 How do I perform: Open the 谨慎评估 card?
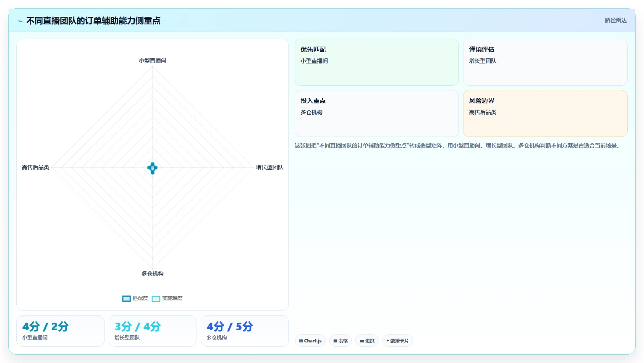[545, 62]
